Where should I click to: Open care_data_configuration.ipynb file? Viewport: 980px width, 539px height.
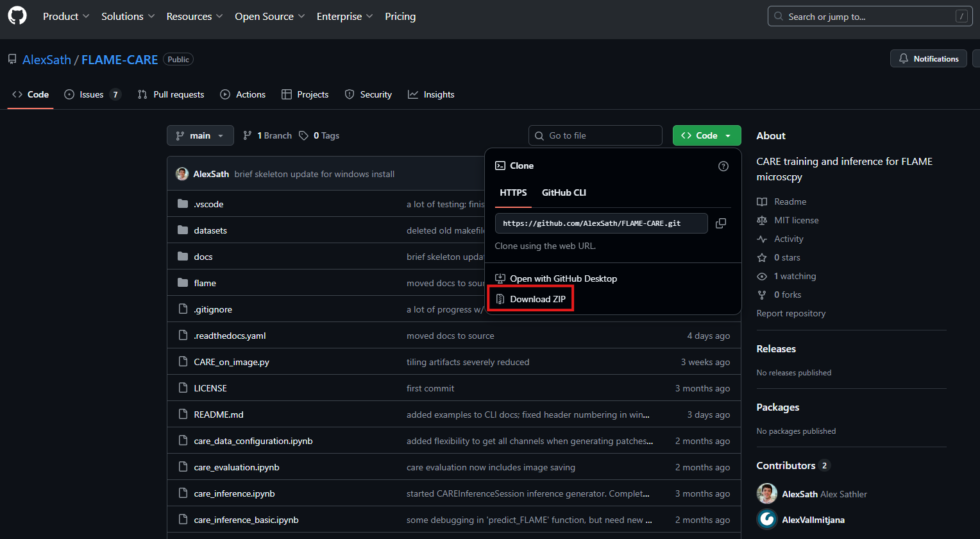(253, 441)
